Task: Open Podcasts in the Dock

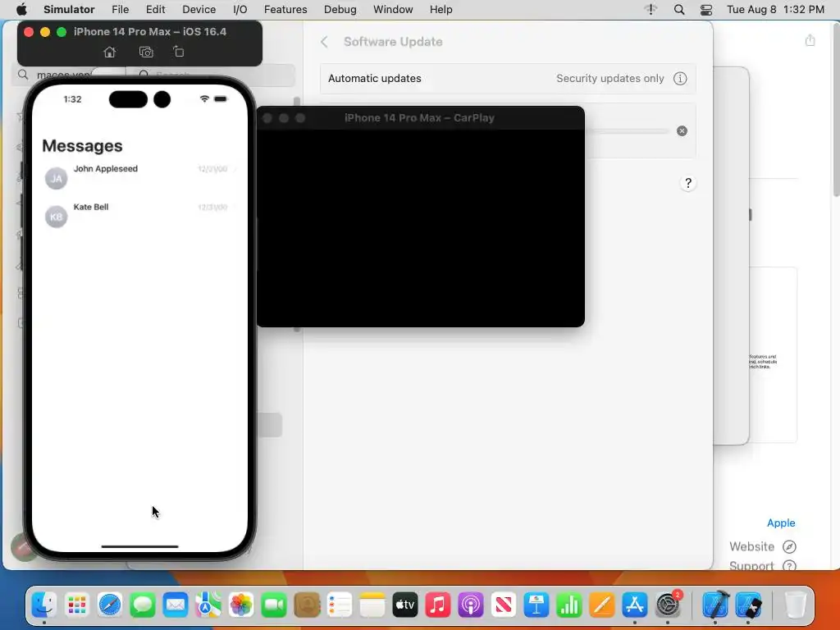Action: 471,605
